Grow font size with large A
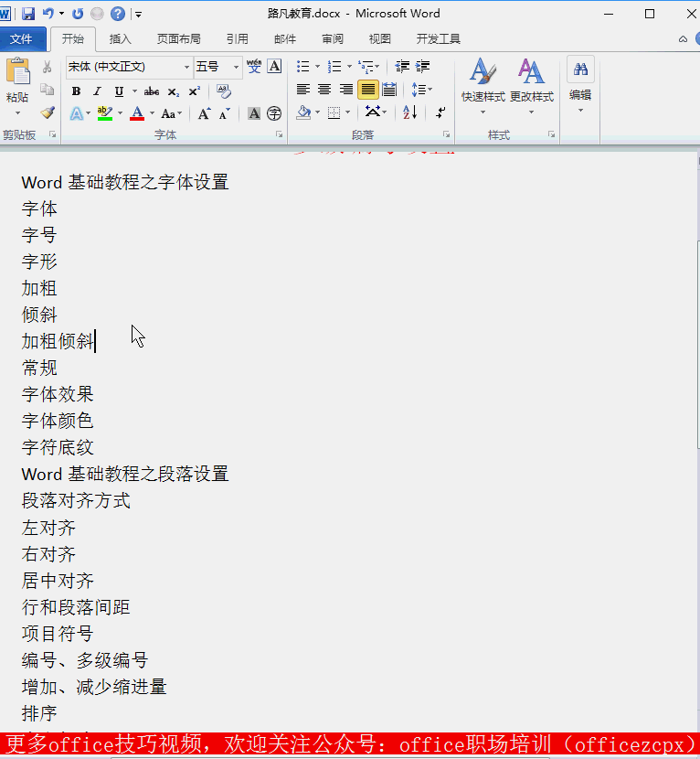 (x=204, y=113)
